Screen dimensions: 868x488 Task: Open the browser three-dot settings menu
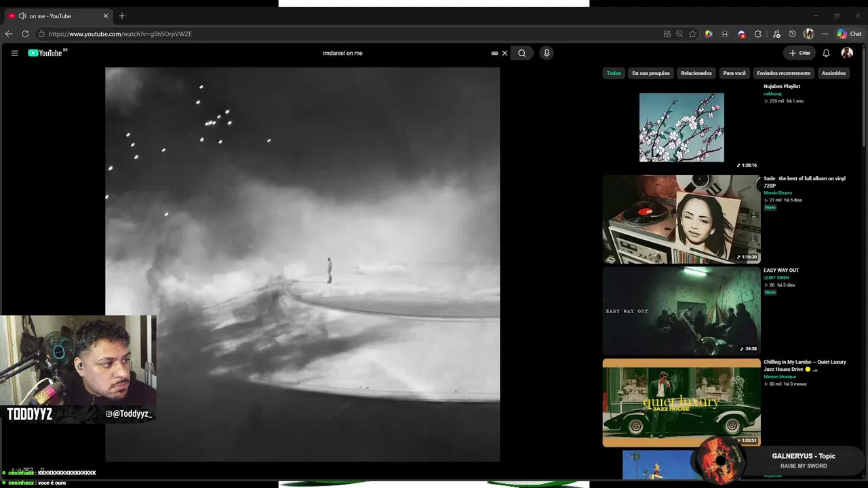825,34
